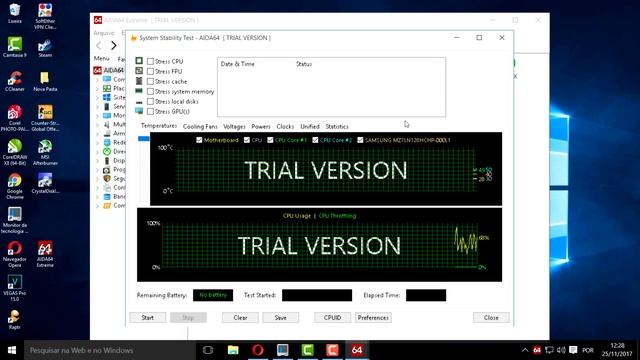
Task: Expand the first tree node under AIDA64
Action: (98, 79)
